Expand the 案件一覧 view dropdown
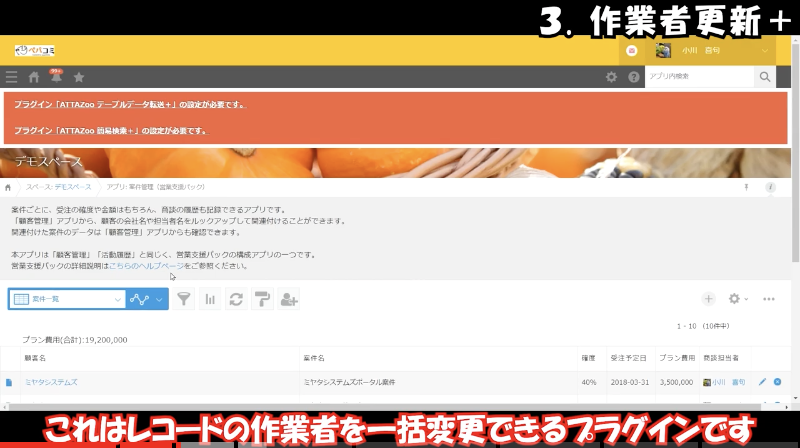800x448 pixels. pos(117,299)
